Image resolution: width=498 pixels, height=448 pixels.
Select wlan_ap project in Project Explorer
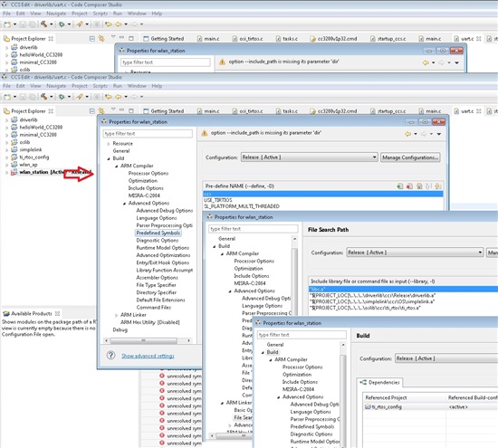28,165
